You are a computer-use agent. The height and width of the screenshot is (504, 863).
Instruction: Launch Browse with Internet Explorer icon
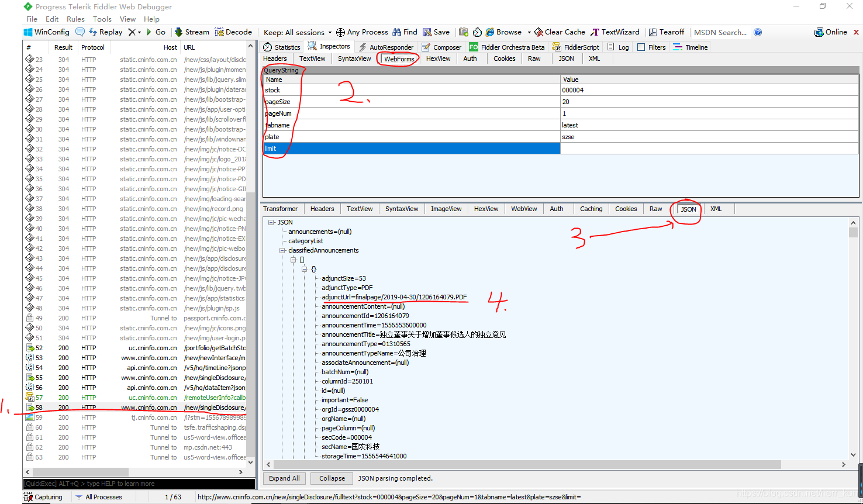tap(490, 32)
